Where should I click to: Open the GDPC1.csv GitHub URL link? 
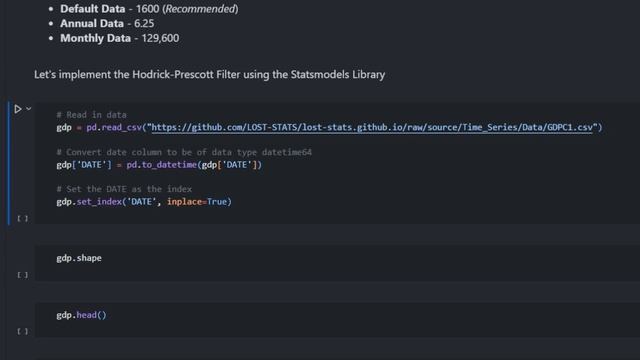tap(372, 127)
